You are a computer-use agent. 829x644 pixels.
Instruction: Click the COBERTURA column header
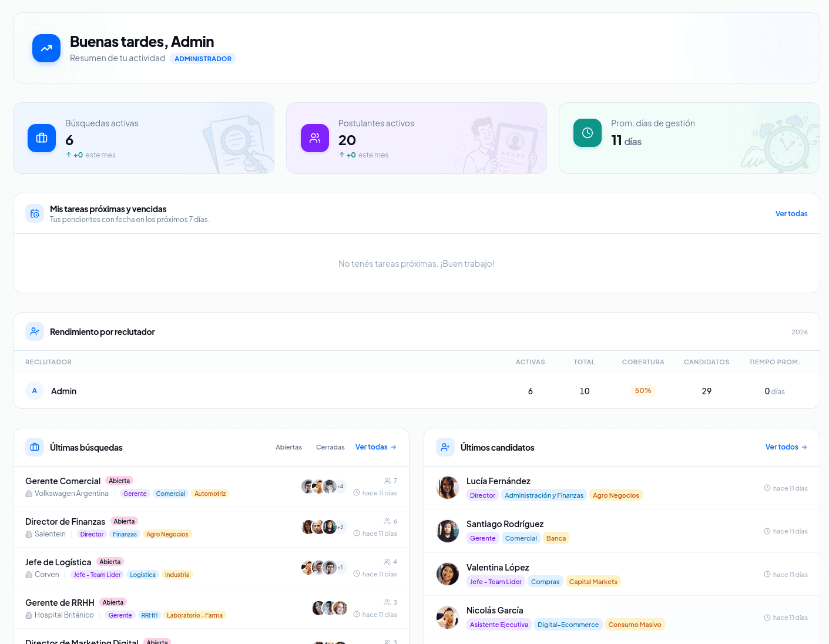tap(643, 362)
